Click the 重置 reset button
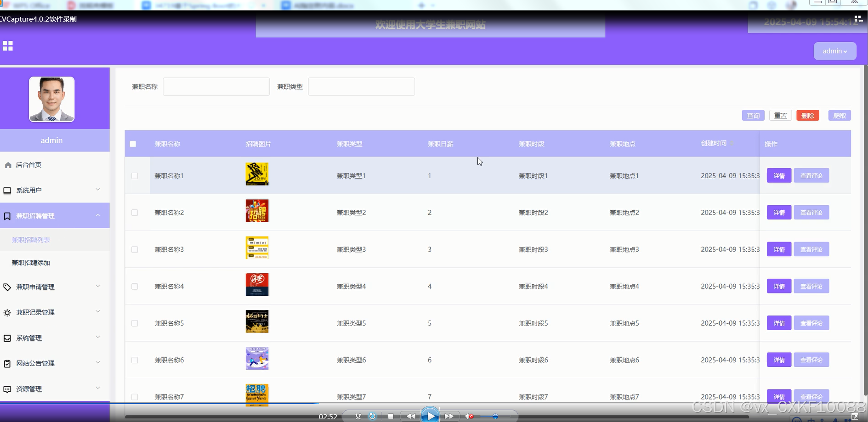This screenshot has width=868, height=422. [x=781, y=116]
